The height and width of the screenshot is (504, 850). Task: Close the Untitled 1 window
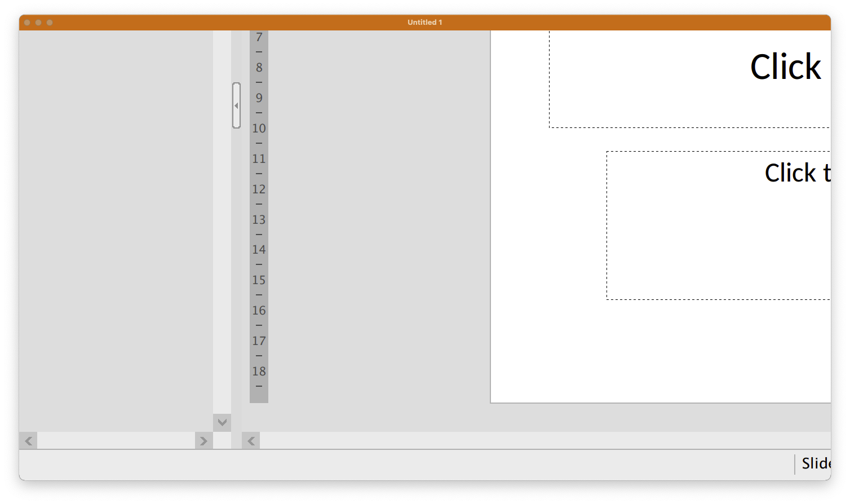pyautogui.click(x=27, y=23)
